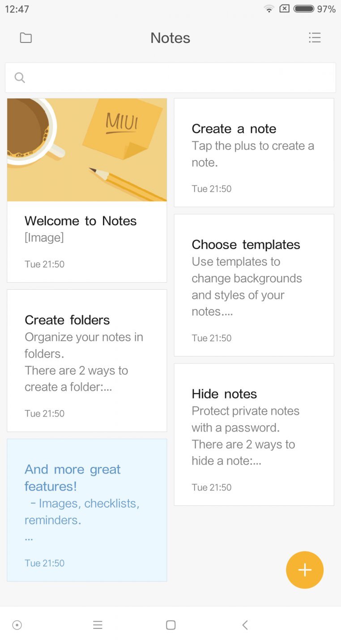The width and height of the screenshot is (341, 644).
Task: Open the Create a note card
Action: point(254,153)
